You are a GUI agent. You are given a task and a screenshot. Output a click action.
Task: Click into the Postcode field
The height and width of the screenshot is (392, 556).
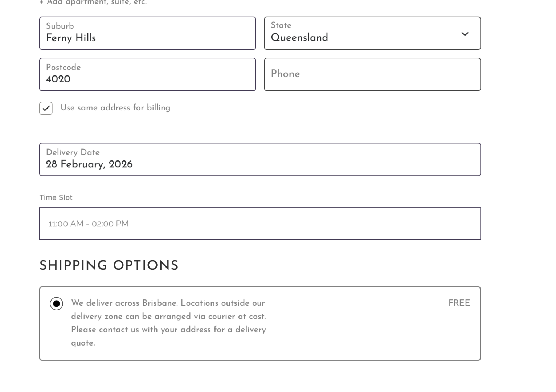tap(147, 74)
